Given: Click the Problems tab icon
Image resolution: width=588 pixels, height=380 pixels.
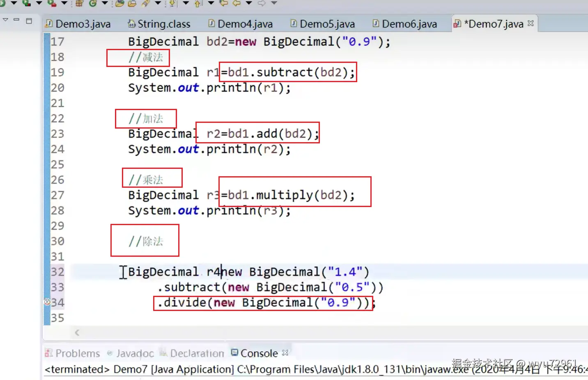Looking at the screenshot, I should (x=49, y=353).
